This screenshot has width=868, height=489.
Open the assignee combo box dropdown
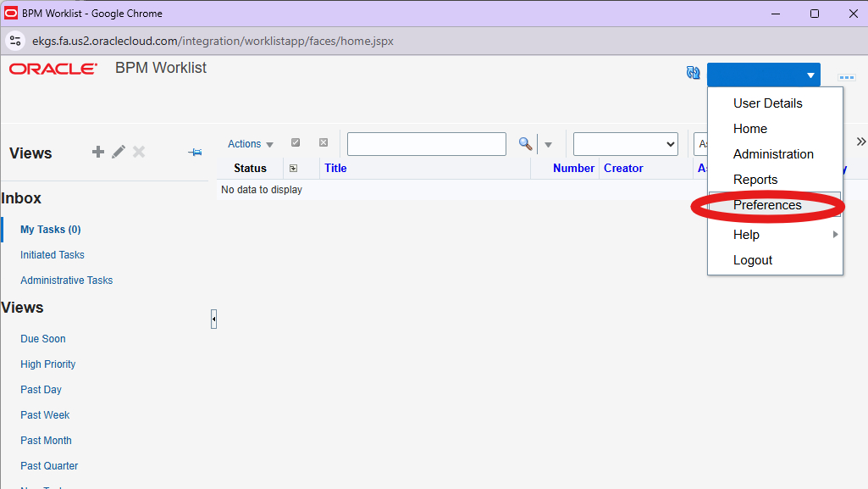click(672, 143)
